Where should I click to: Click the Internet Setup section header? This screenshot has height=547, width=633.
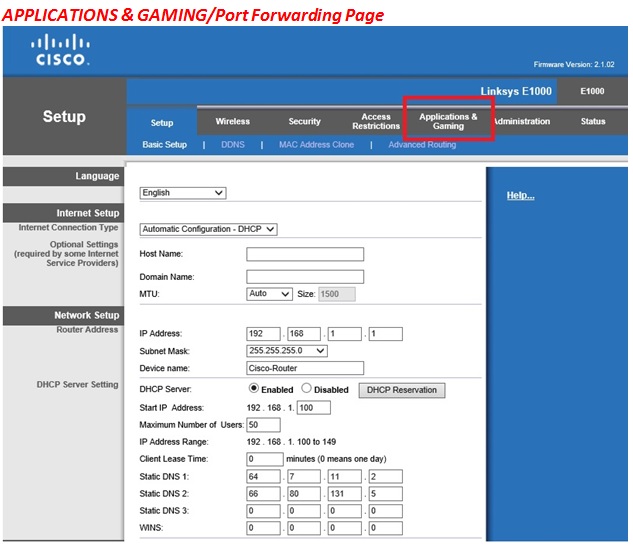pyautogui.click(x=63, y=213)
